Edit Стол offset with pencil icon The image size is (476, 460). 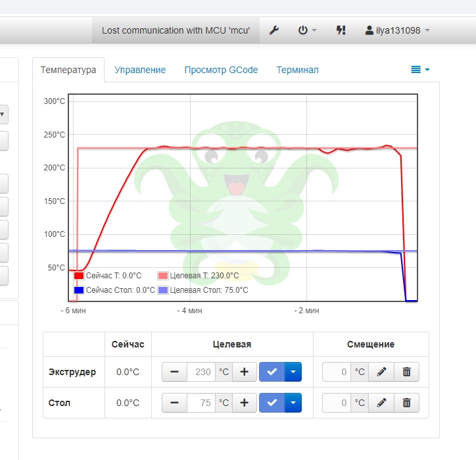tap(381, 403)
